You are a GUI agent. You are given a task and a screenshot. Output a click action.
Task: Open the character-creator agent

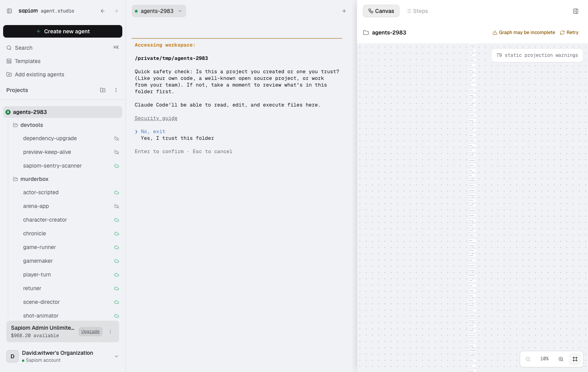45,220
